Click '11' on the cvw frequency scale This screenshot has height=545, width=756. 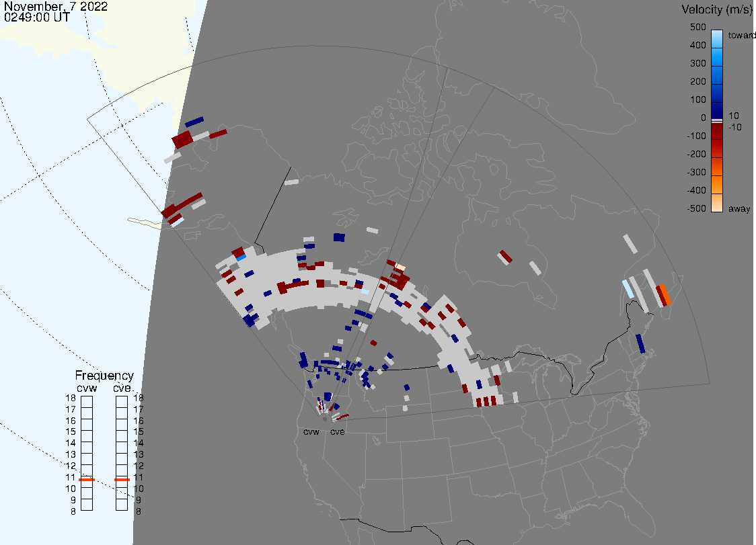coord(71,478)
